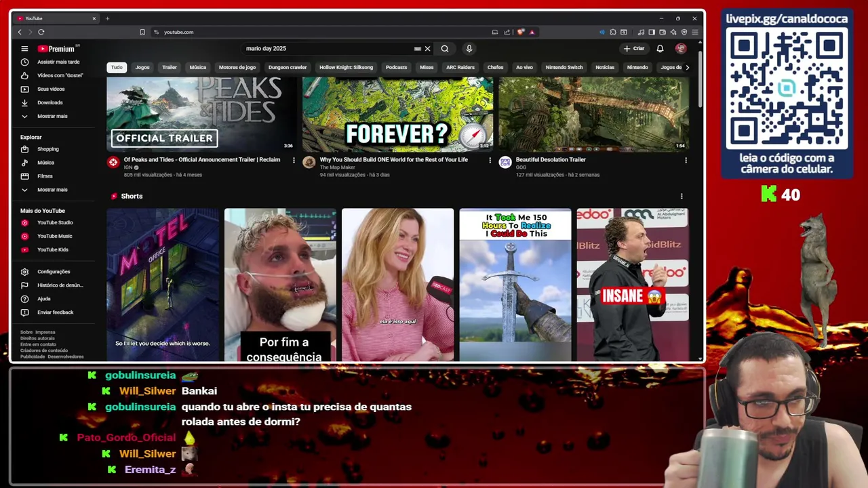Select the Tudo filter chip

click(x=117, y=67)
